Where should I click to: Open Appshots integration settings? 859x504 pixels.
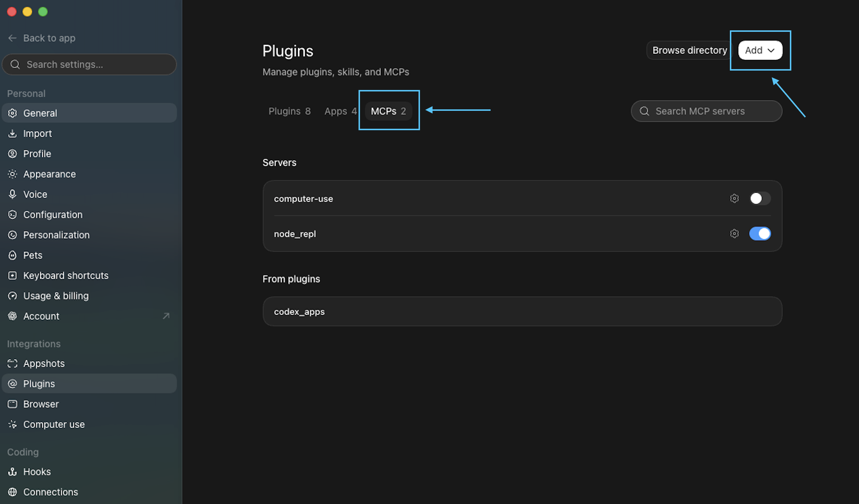tap(89, 364)
